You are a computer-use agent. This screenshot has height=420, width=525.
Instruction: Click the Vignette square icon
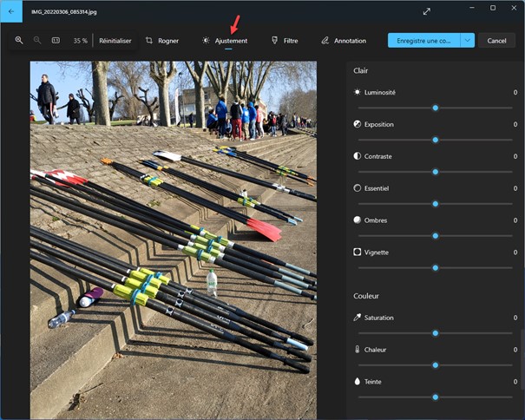[358, 252]
